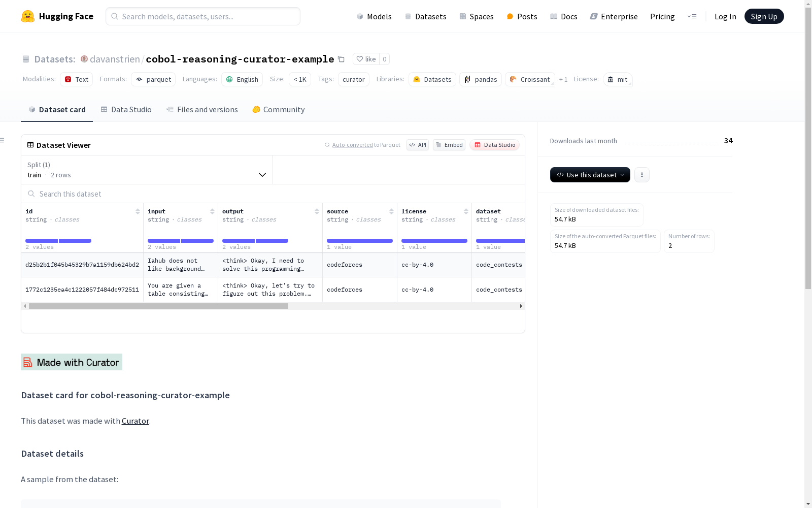Open Enterprise in the top navigation
Viewport: 812px width, 508px height.
click(x=614, y=16)
